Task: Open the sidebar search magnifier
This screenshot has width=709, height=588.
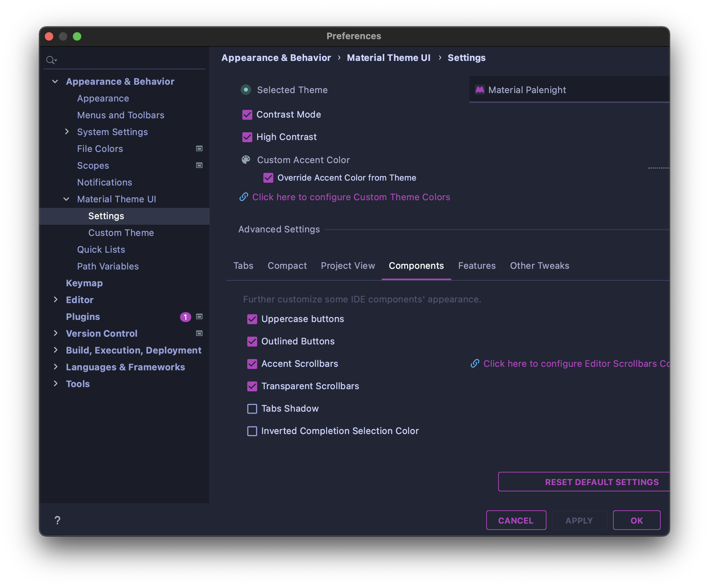Action: coord(51,60)
